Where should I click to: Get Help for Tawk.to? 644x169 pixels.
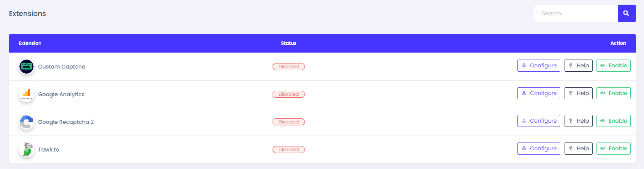click(578, 149)
